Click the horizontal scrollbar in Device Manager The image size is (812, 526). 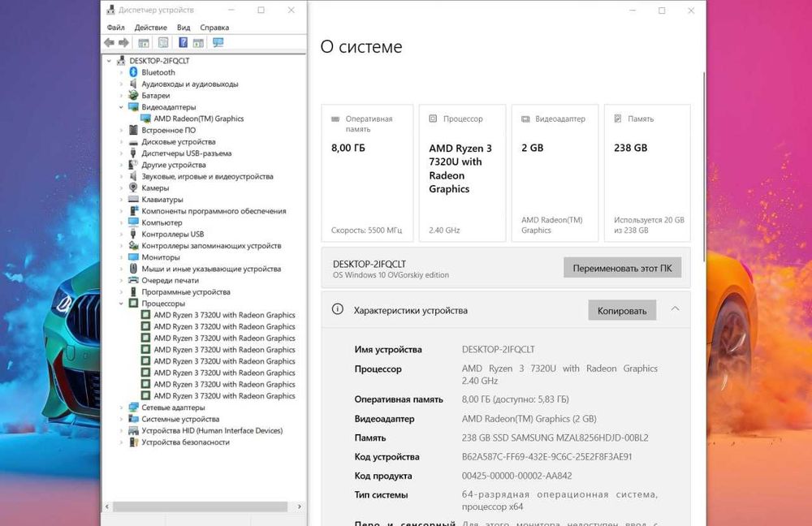tap(200, 507)
